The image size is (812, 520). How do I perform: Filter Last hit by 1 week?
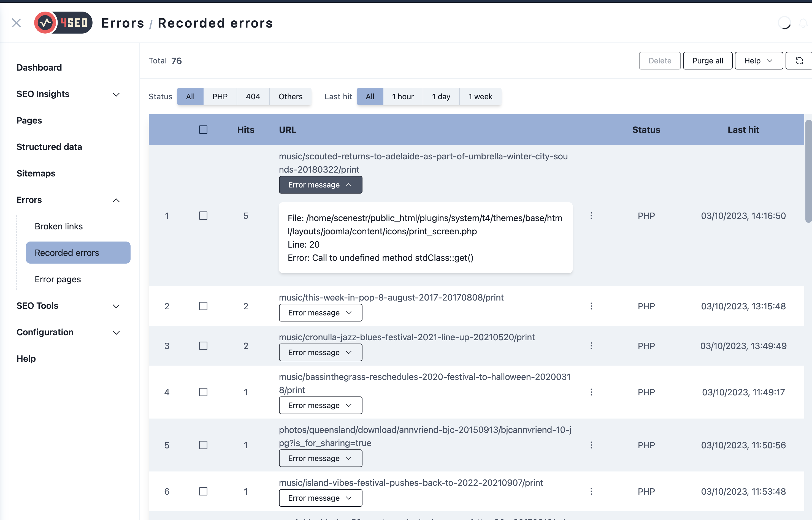(480, 97)
